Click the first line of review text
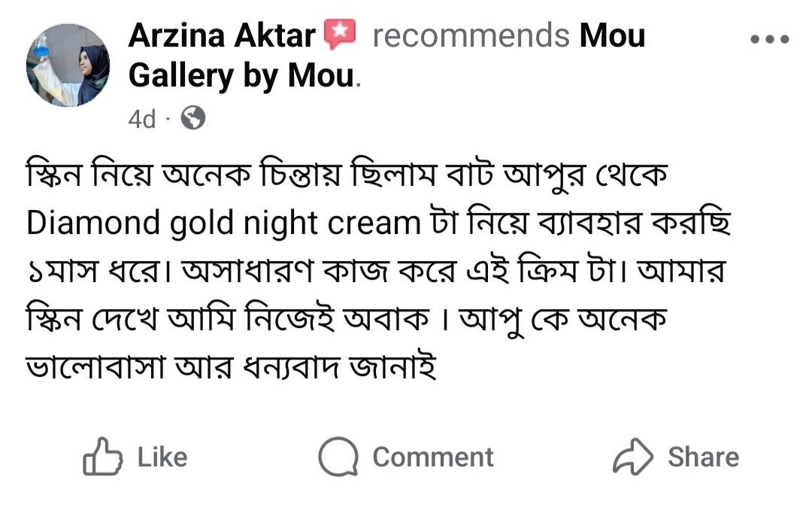812x507 pixels. 346,175
